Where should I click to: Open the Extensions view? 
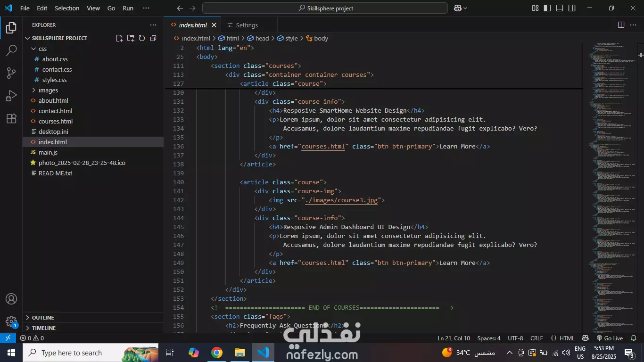click(11, 118)
